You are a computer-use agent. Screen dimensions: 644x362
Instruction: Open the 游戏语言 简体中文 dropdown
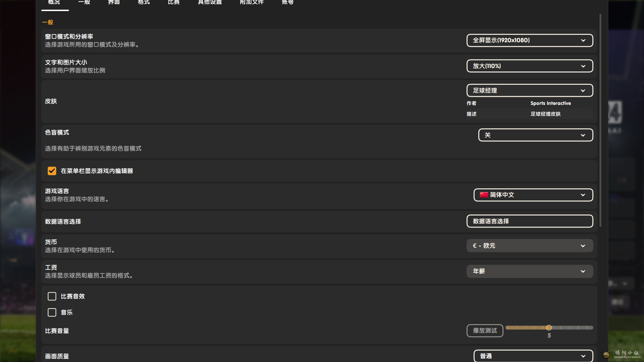[533, 195]
